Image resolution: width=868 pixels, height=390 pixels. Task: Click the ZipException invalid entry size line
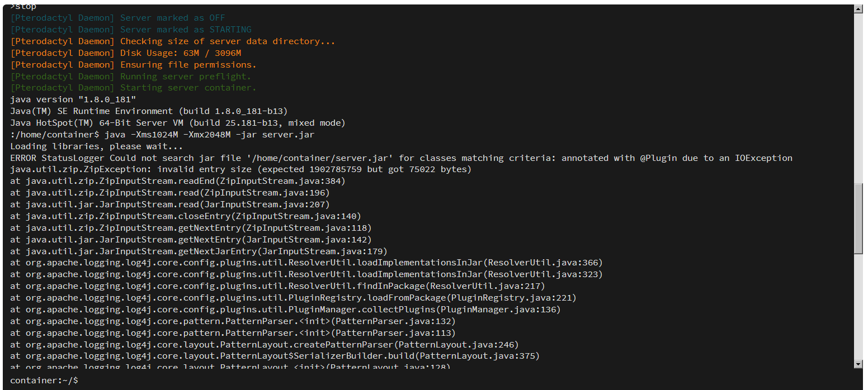[240, 169]
